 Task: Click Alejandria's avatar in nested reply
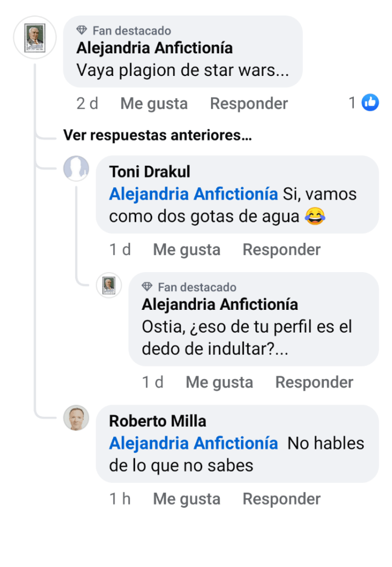(x=109, y=285)
